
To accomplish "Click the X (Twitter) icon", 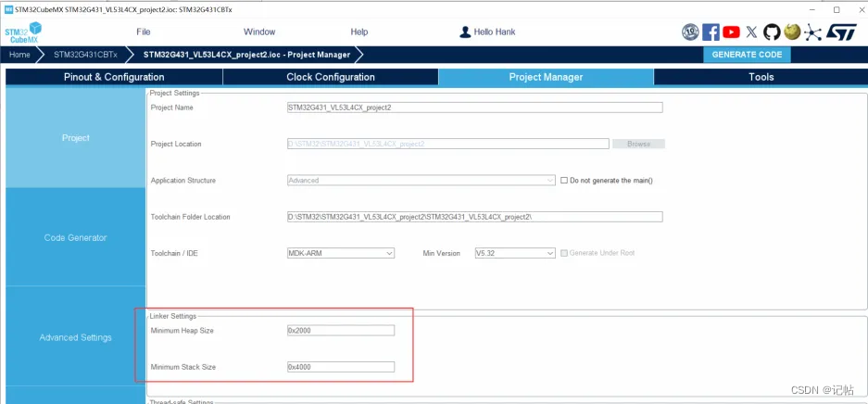I will point(751,32).
